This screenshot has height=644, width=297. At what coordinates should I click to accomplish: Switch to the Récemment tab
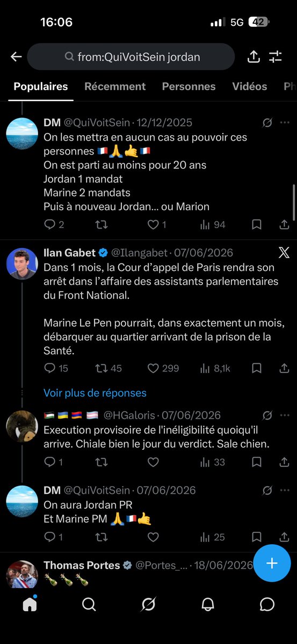click(115, 86)
